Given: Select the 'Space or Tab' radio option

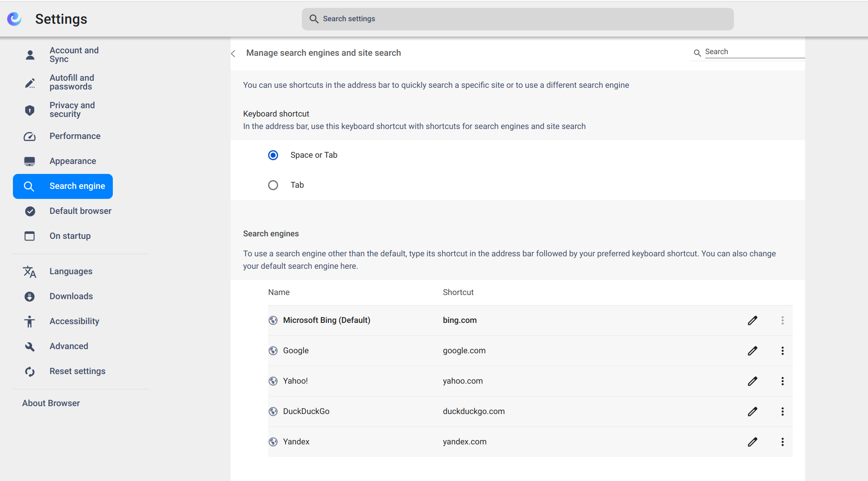Looking at the screenshot, I should (273, 155).
